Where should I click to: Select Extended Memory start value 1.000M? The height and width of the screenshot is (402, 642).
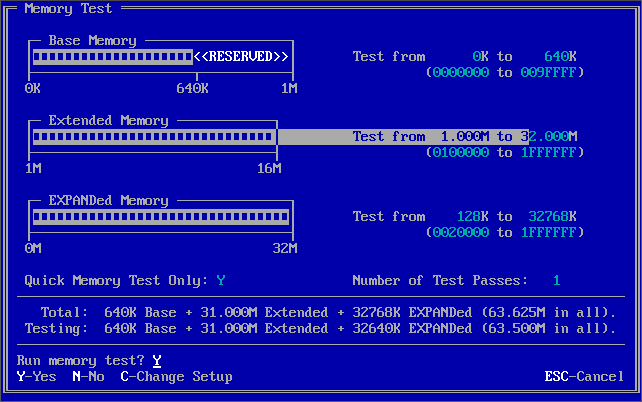pos(460,137)
